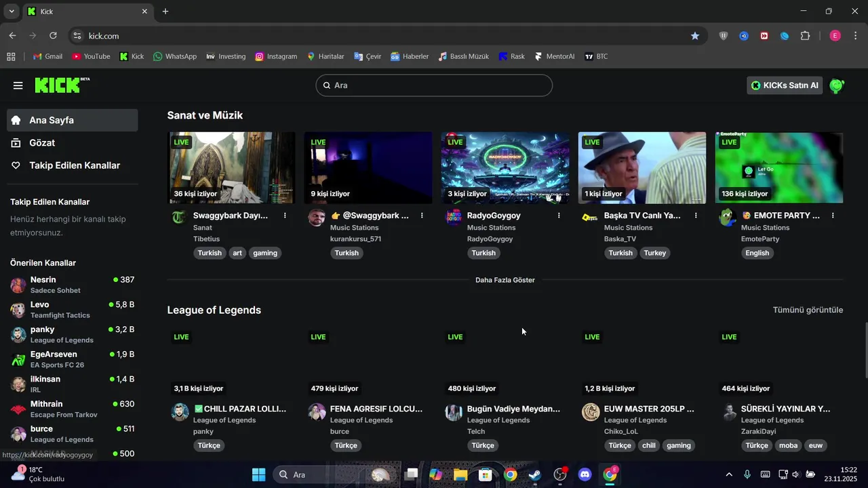Screen dimensions: 868x488
Task: Focus the Ara search field
Action: [434, 85]
